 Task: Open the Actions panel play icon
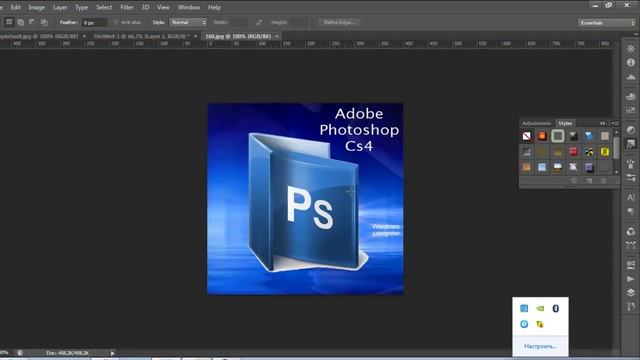point(631,279)
